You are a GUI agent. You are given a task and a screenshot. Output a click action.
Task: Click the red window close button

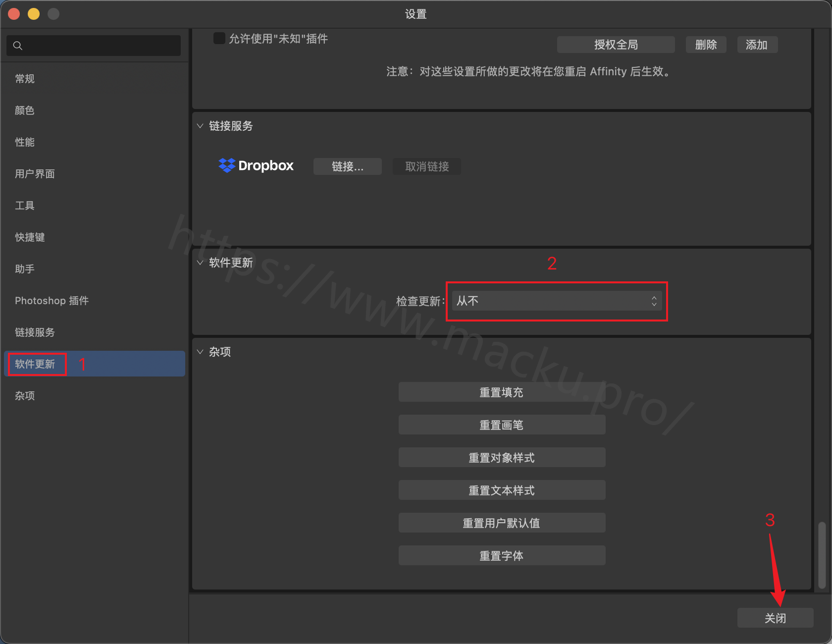click(x=14, y=14)
